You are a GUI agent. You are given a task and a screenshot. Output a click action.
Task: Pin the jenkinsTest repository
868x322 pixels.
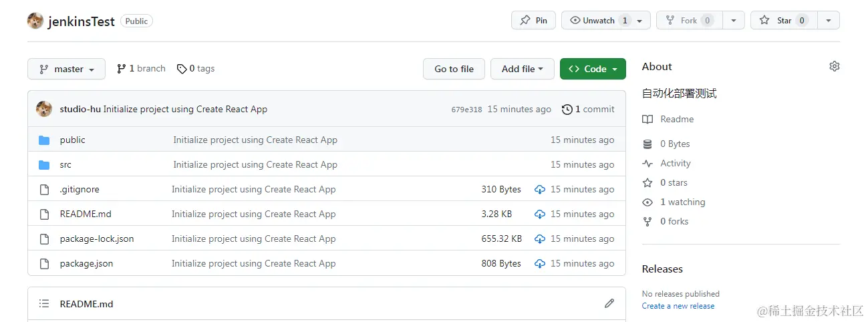[533, 21]
